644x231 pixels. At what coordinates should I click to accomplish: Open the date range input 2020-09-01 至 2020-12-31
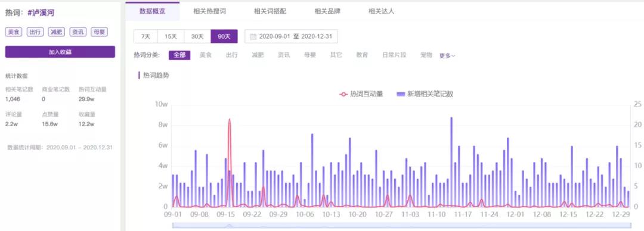[x=291, y=36]
